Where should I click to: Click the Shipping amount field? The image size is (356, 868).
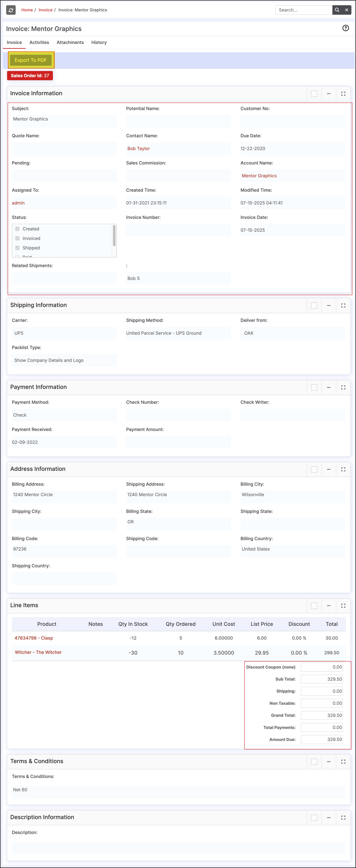pyautogui.click(x=322, y=691)
